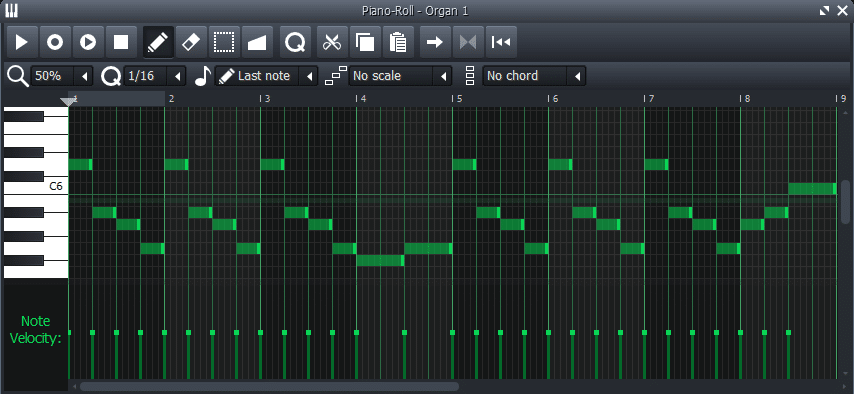
Task: Click the Quantize toolbar button
Action: point(295,42)
